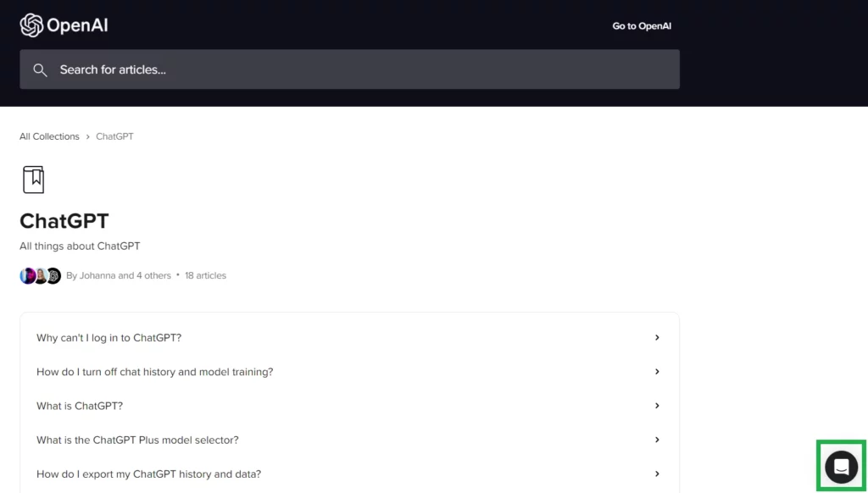Click chevron beside 'Why can't I log in'
The width and height of the screenshot is (868, 493).
tap(657, 337)
